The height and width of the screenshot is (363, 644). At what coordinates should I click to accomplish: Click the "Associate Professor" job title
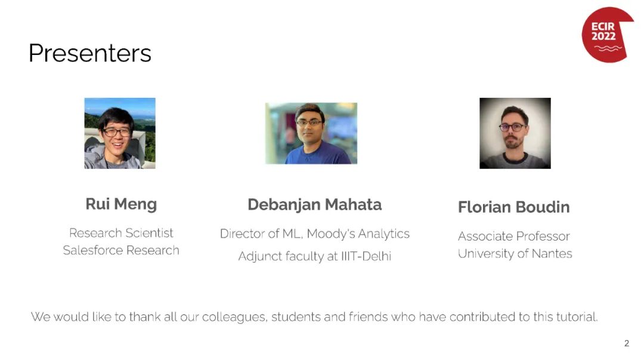[x=513, y=236]
